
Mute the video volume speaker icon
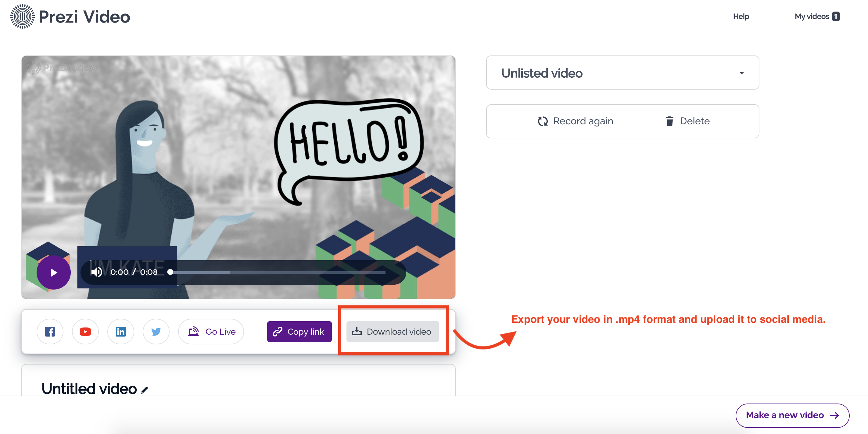(x=96, y=272)
